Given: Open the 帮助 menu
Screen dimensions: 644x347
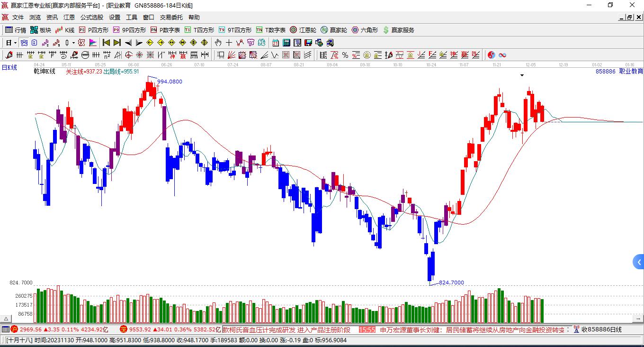Looking at the screenshot, I should tap(194, 18).
